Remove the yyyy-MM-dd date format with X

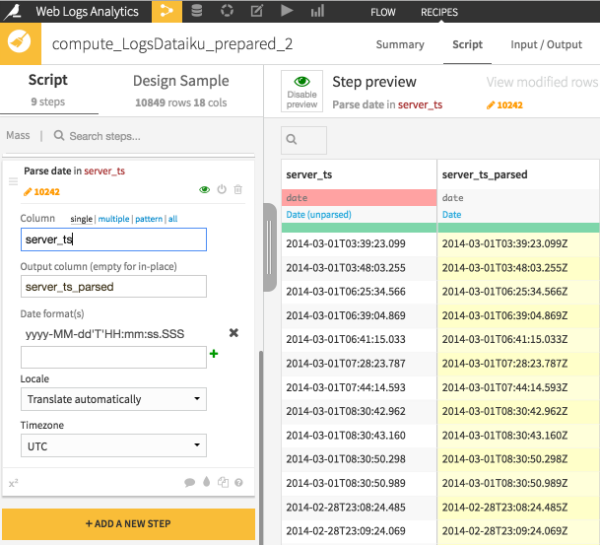(234, 333)
